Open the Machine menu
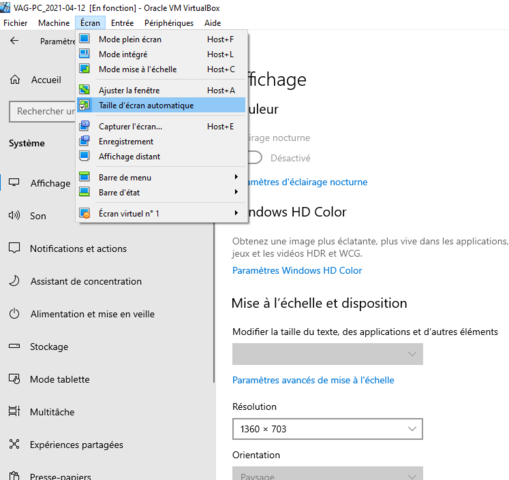 point(54,23)
